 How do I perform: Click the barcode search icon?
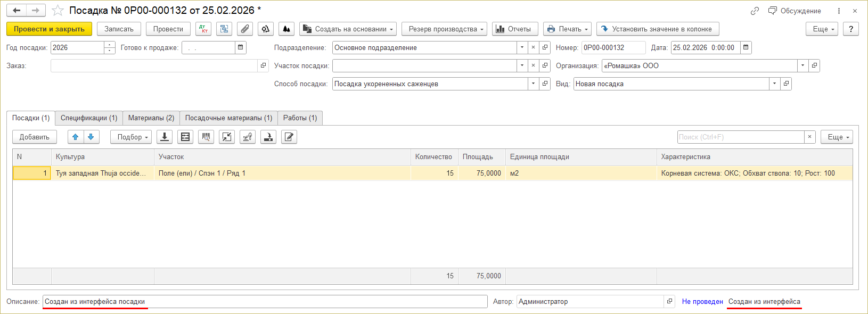click(206, 137)
